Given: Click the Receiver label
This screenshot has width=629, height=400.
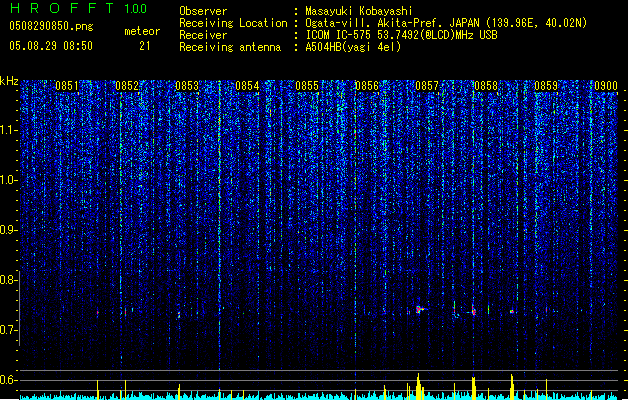Looking at the screenshot, I should (x=203, y=35).
